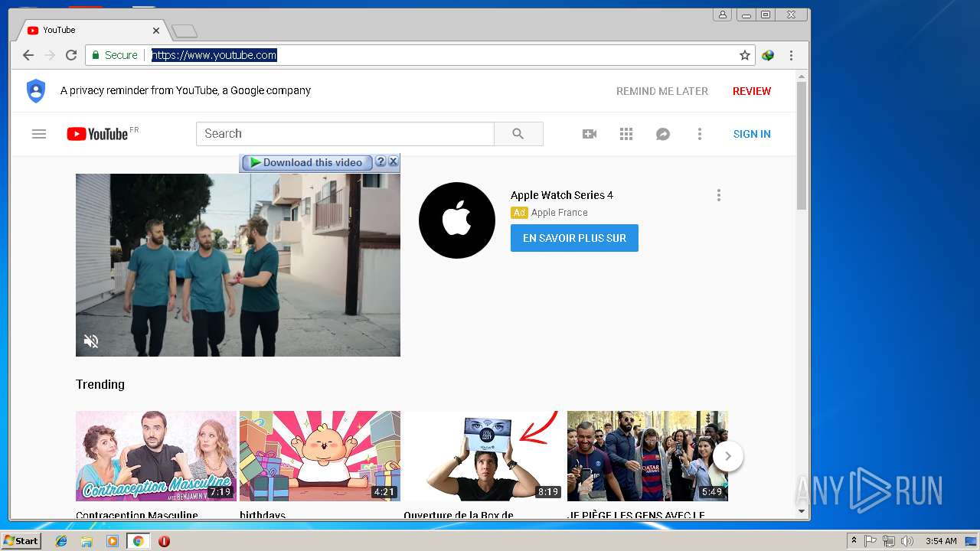Go back with browser back arrow
Image resolution: width=980 pixels, height=551 pixels.
click(x=28, y=55)
